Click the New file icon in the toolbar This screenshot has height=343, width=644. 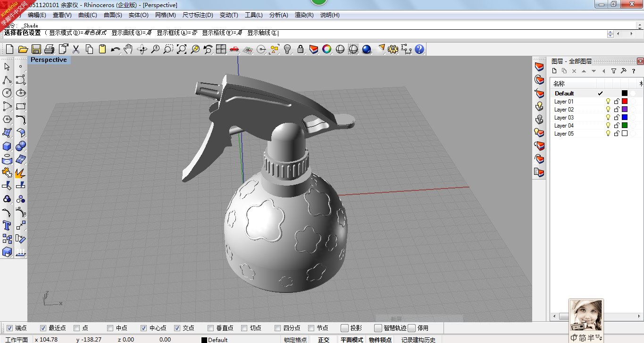tap(9, 49)
